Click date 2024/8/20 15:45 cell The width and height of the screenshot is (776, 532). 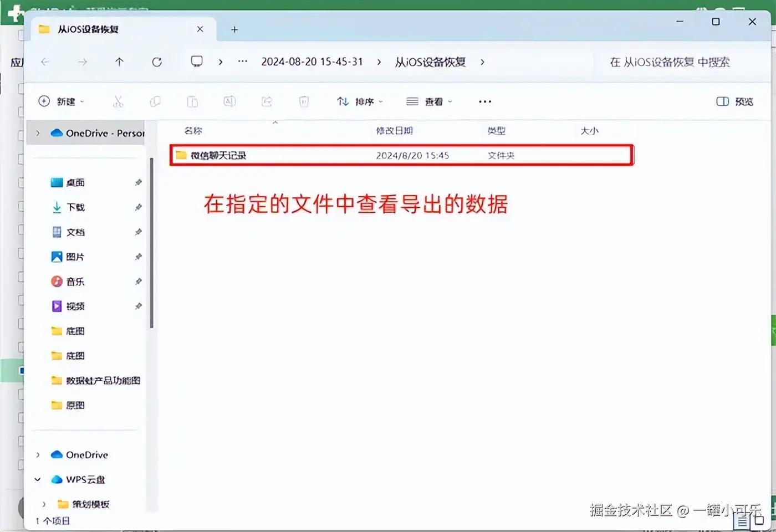[x=412, y=156]
